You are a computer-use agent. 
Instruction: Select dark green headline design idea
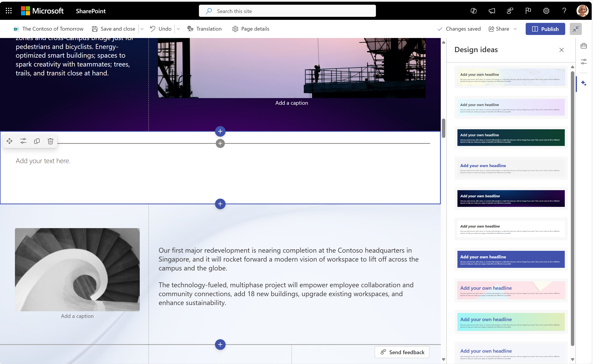click(x=510, y=138)
